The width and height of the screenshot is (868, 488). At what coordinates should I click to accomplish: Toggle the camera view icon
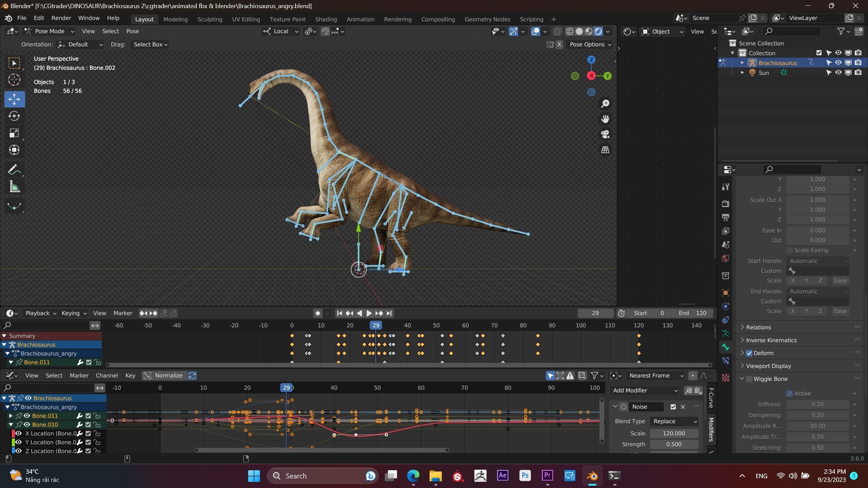605,134
